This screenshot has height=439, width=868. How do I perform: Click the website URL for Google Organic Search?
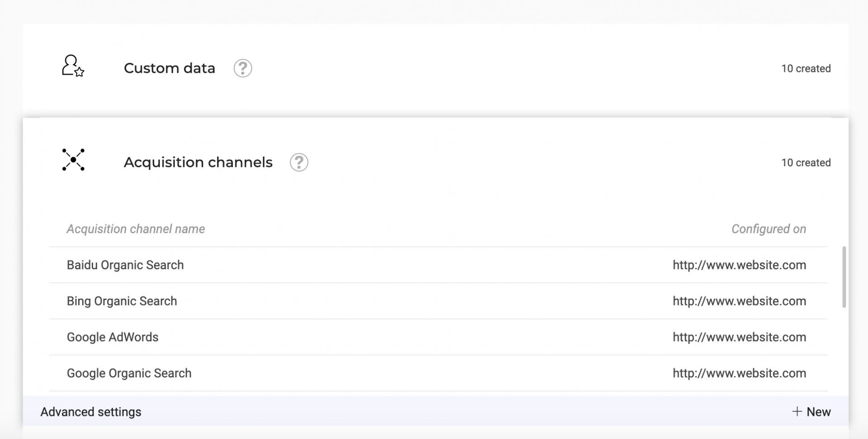[739, 373]
